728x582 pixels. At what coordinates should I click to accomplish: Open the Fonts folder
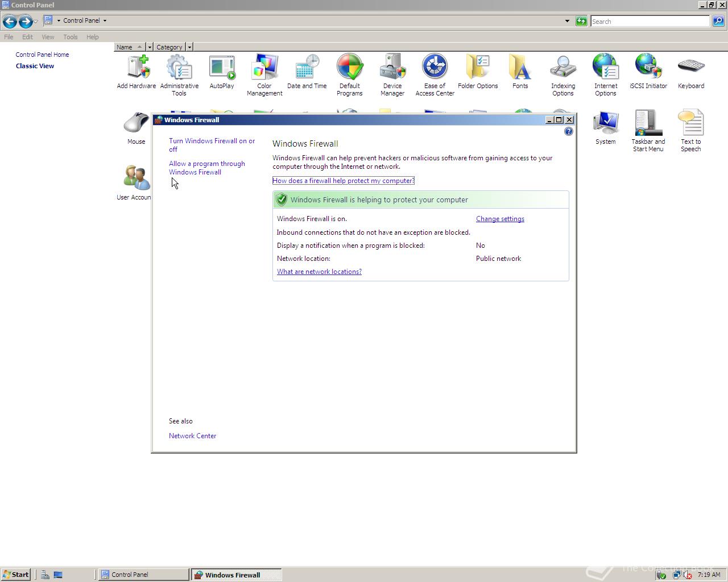pyautogui.click(x=520, y=72)
